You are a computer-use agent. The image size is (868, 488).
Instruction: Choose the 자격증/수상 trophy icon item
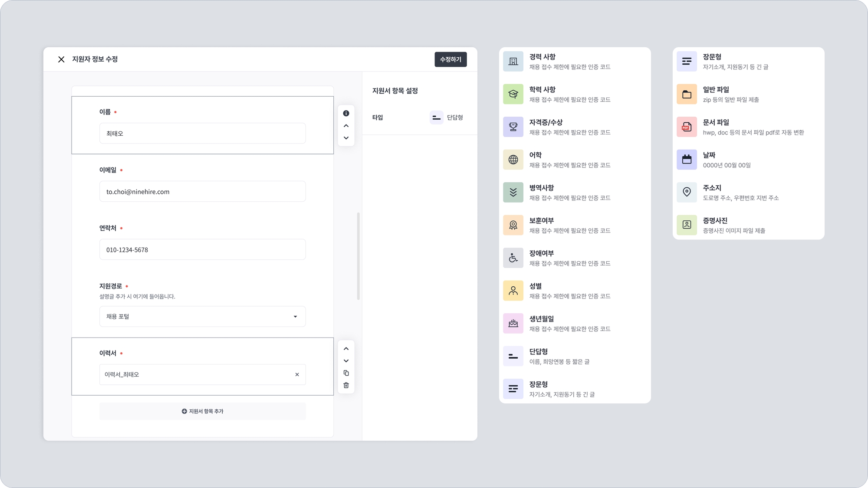click(513, 127)
